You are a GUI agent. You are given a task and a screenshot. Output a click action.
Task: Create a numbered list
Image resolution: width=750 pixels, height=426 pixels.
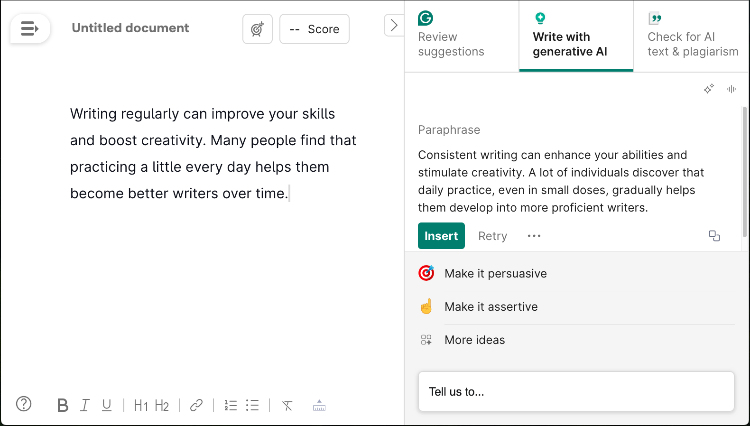click(231, 405)
